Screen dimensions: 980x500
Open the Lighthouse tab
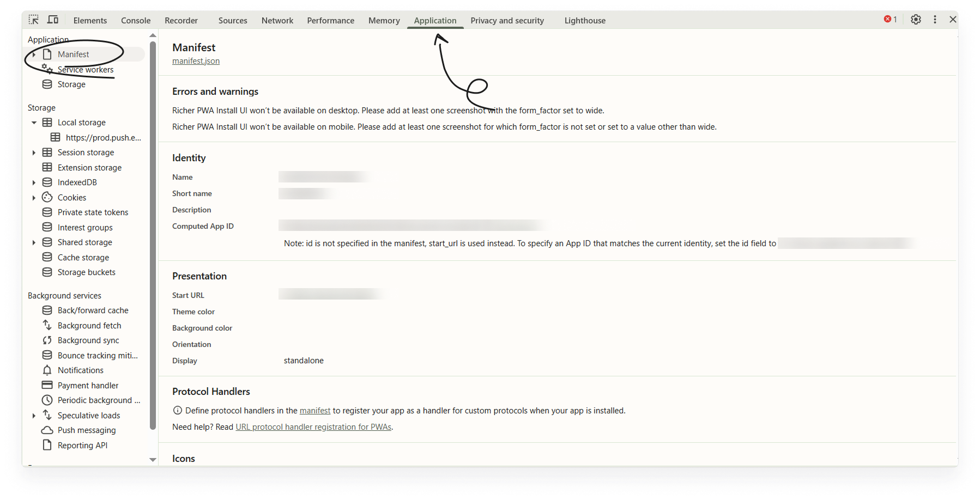tap(585, 21)
